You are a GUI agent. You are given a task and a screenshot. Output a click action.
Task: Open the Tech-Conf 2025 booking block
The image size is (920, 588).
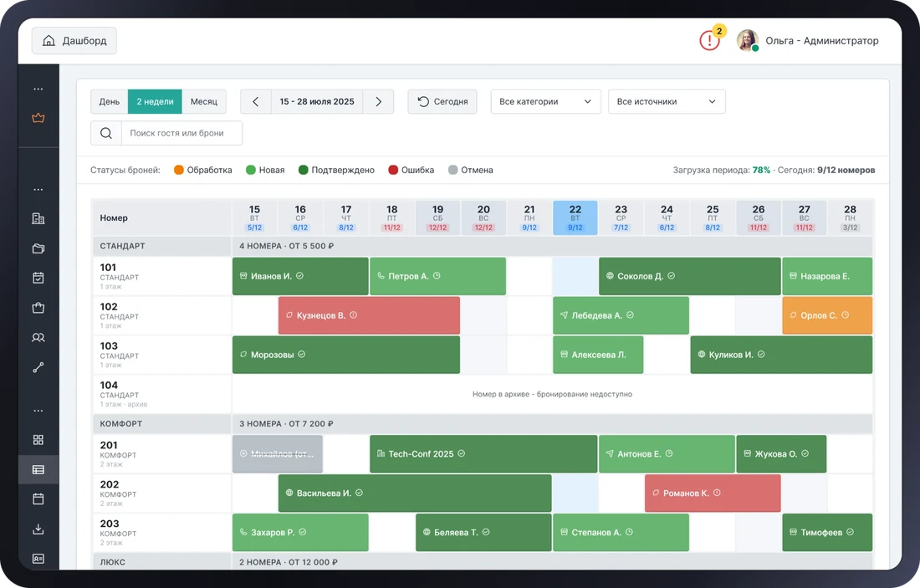(x=483, y=453)
